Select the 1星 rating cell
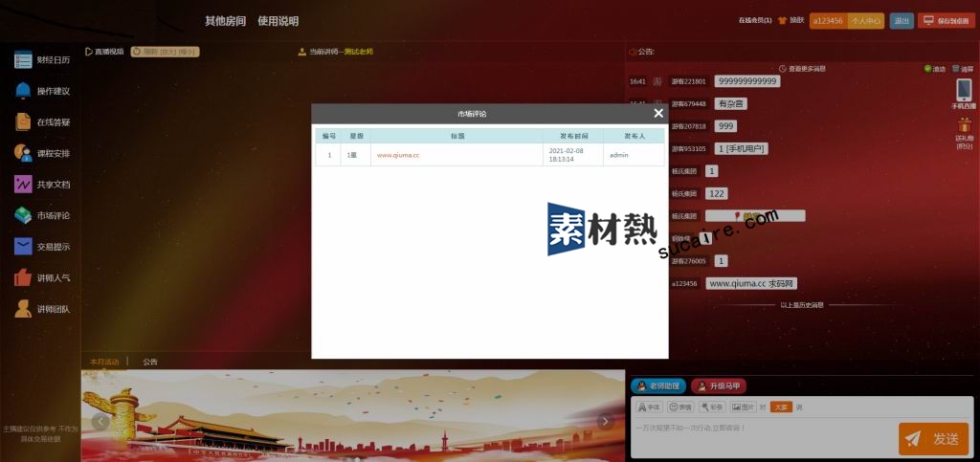The width and height of the screenshot is (980, 462). click(356, 155)
